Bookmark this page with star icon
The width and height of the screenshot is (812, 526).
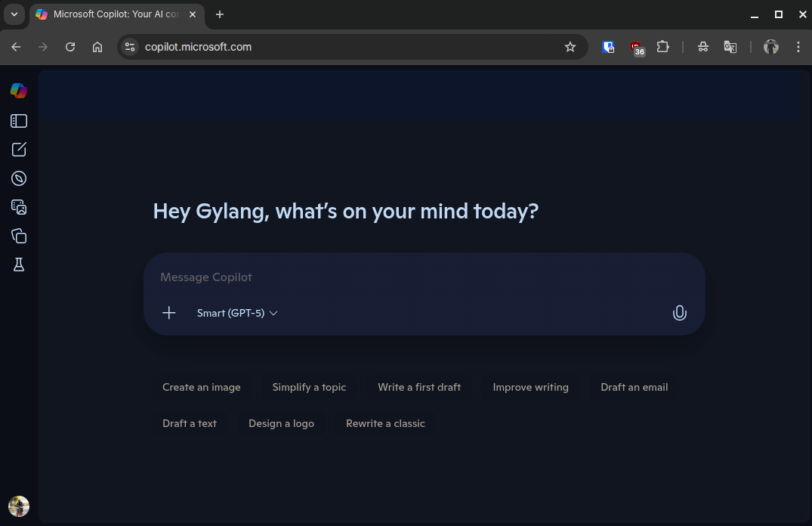570,47
